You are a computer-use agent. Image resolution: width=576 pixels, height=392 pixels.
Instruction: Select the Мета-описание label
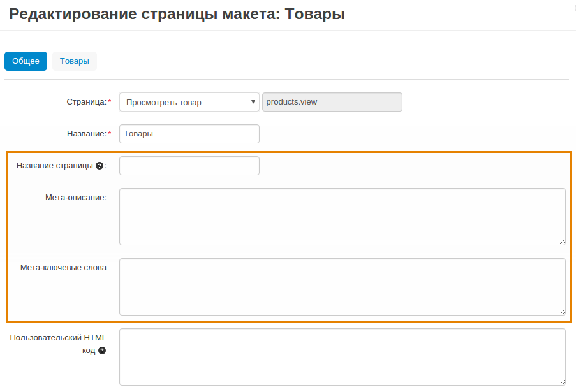point(75,198)
